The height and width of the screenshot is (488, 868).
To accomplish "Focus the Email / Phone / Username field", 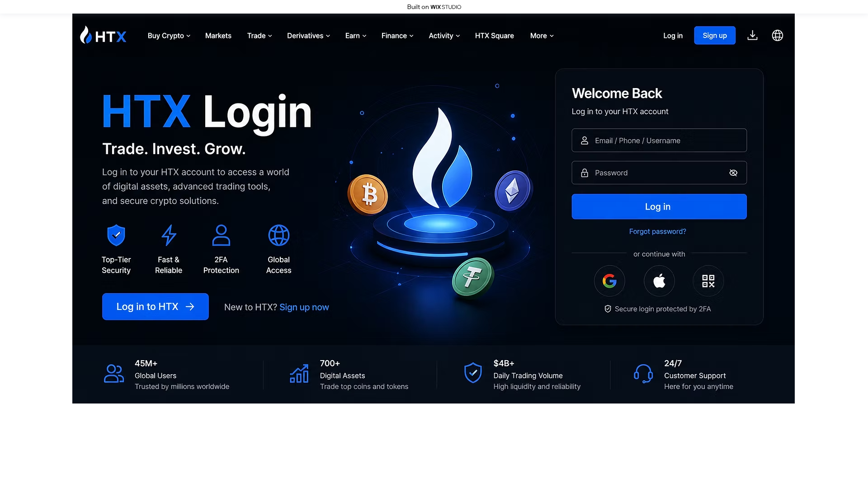I will pos(659,140).
